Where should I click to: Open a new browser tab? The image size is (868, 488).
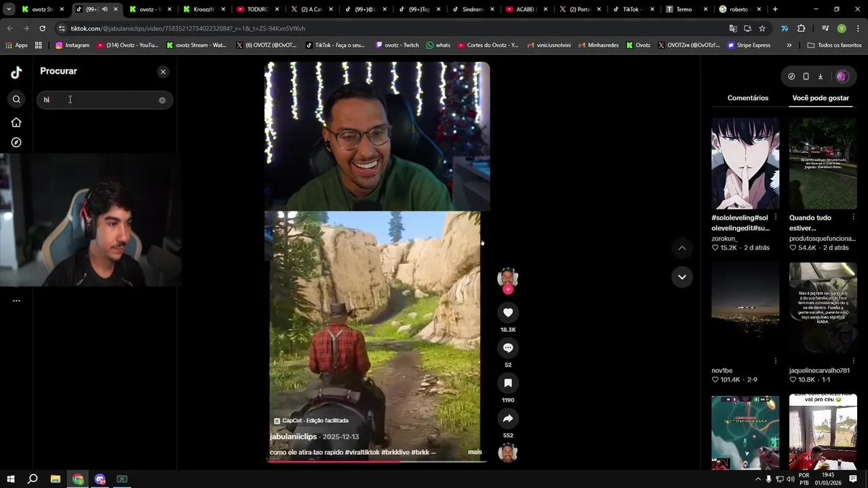pos(775,9)
